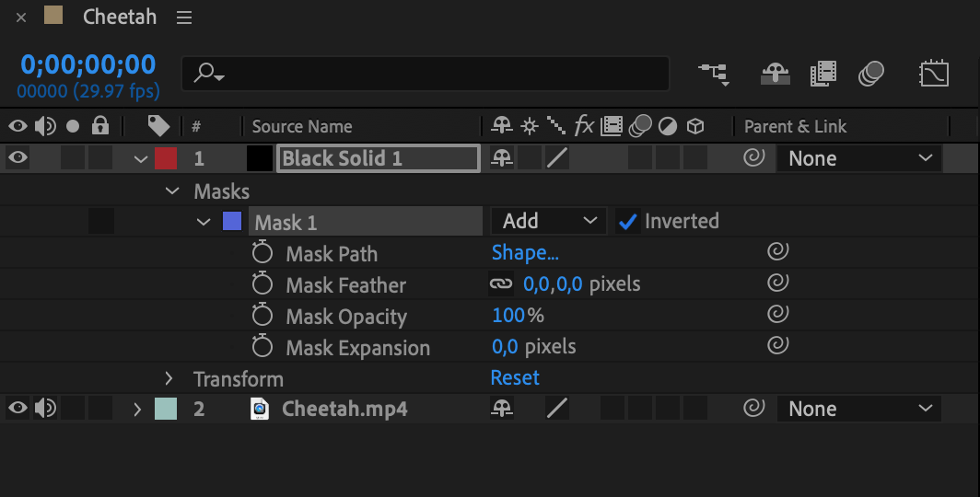This screenshot has height=497, width=980.
Task: Click the Mask Path Shape link
Action: click(525, 253)
